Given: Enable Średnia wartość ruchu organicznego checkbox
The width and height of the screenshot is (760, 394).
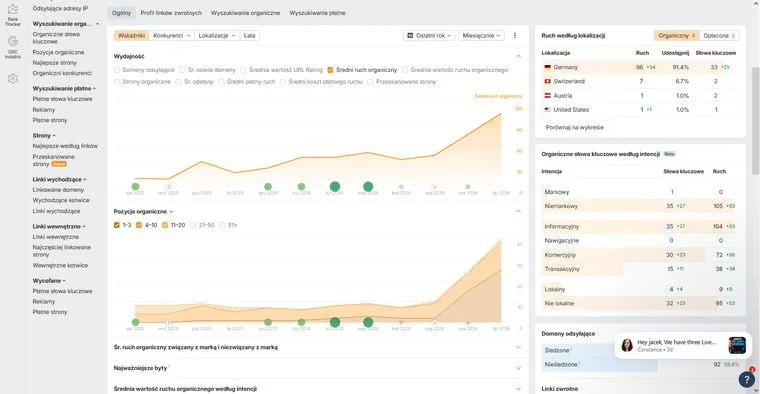Looking at the screenshot, I should [x=405, y=70].
